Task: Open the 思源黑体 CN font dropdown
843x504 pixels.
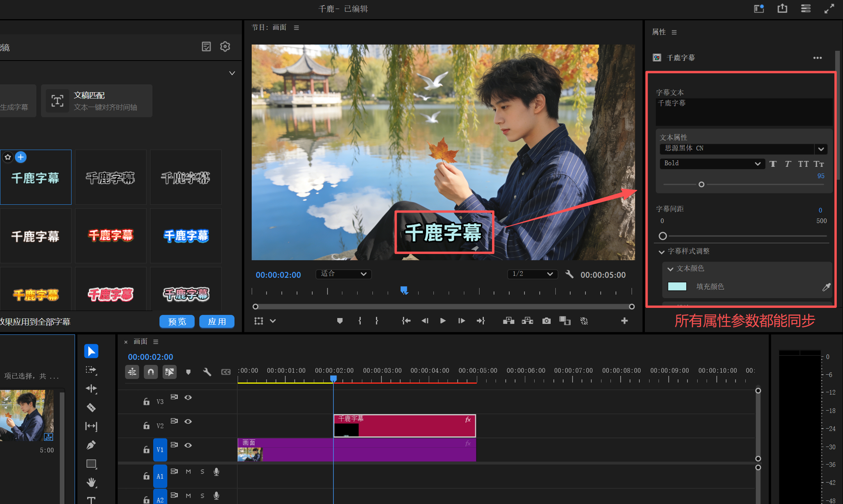Action: point(821,149)
